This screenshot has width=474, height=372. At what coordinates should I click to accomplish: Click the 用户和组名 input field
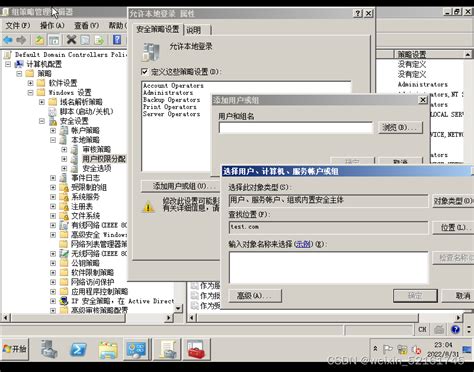click(295, 128)
